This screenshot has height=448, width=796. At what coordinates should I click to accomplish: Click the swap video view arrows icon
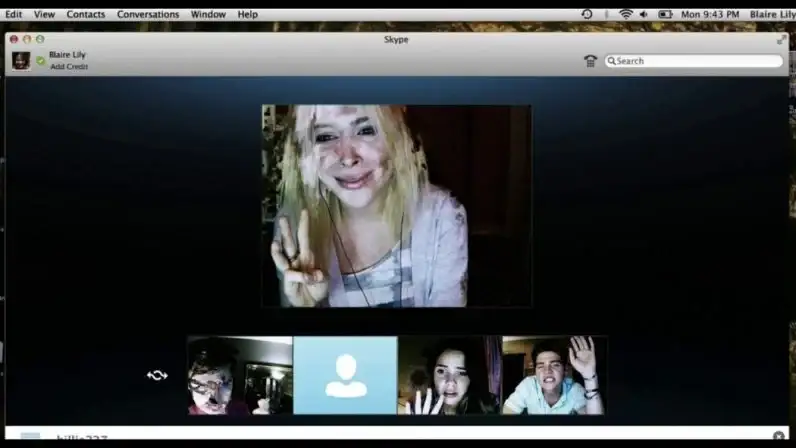tap(157, 375)
